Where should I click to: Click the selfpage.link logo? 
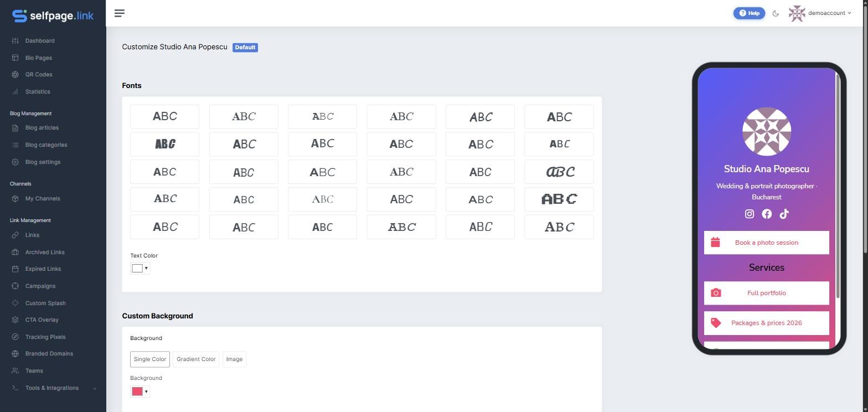(x=53, y=16)
